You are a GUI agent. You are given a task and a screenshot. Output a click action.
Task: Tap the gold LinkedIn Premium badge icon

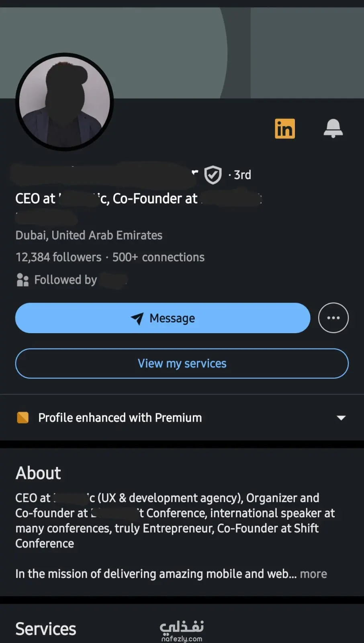point(284,129)
